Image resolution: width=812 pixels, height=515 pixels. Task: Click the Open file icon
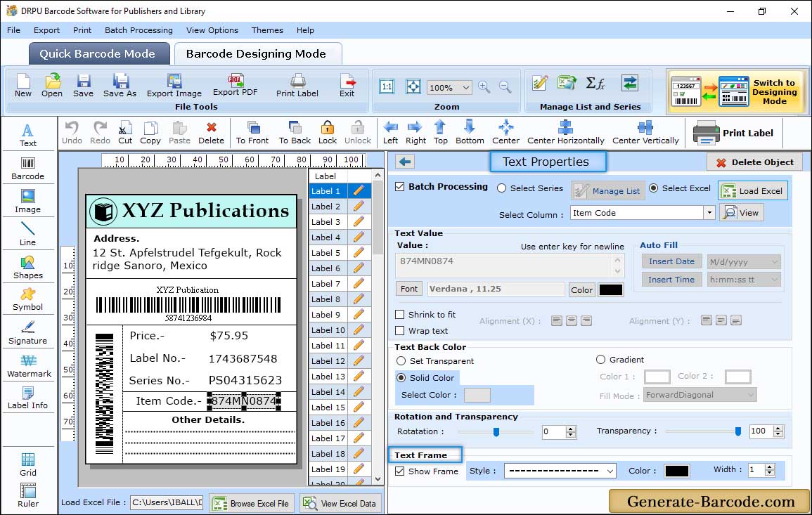[52, 86]
